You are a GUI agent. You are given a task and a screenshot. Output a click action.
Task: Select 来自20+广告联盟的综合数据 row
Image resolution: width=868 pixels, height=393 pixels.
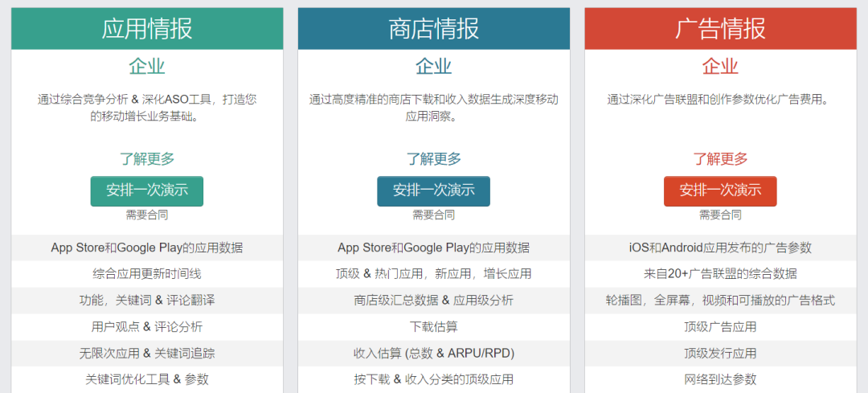click(721, 274)
